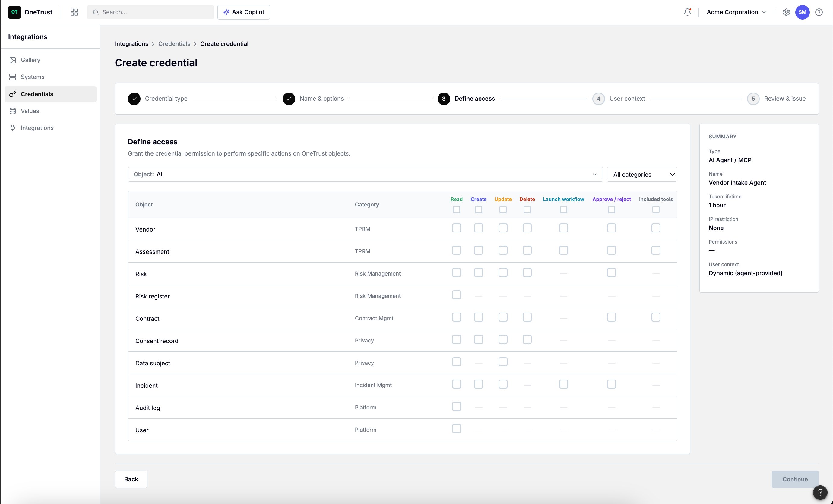Focus the Search input field

point(150,12)
